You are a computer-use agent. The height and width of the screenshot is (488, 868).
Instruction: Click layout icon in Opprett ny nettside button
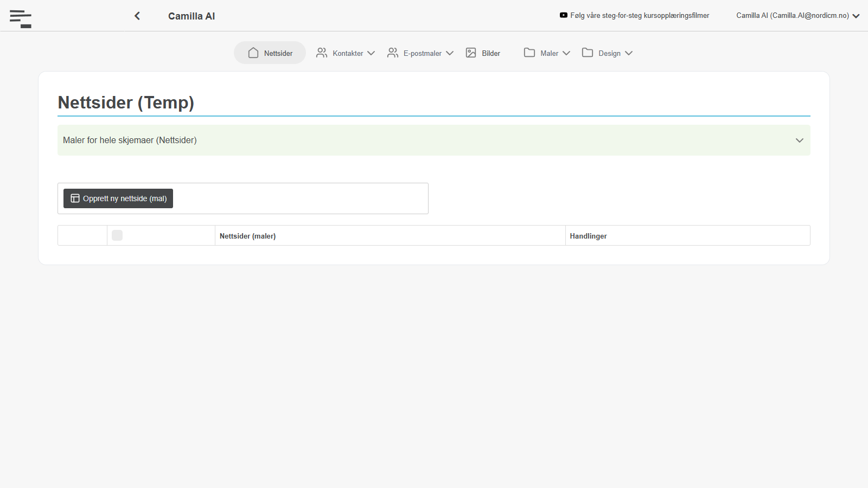pyautogui.click(x=75, y=198)
